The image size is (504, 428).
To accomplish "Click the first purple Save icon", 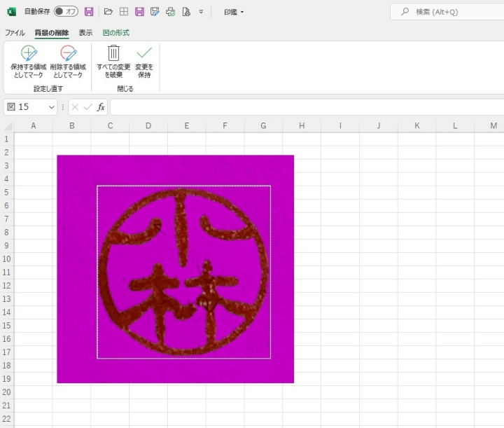I will coord(89,12).
